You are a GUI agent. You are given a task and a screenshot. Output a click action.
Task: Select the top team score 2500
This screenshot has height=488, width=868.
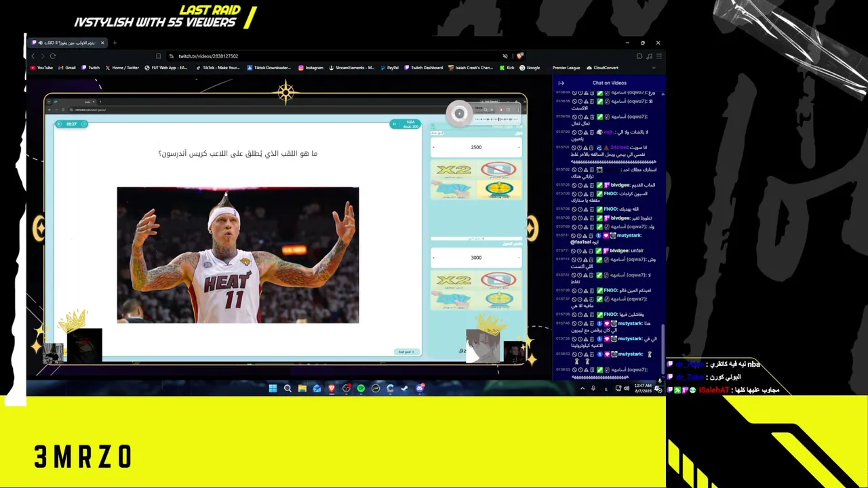tap(476, 147)
